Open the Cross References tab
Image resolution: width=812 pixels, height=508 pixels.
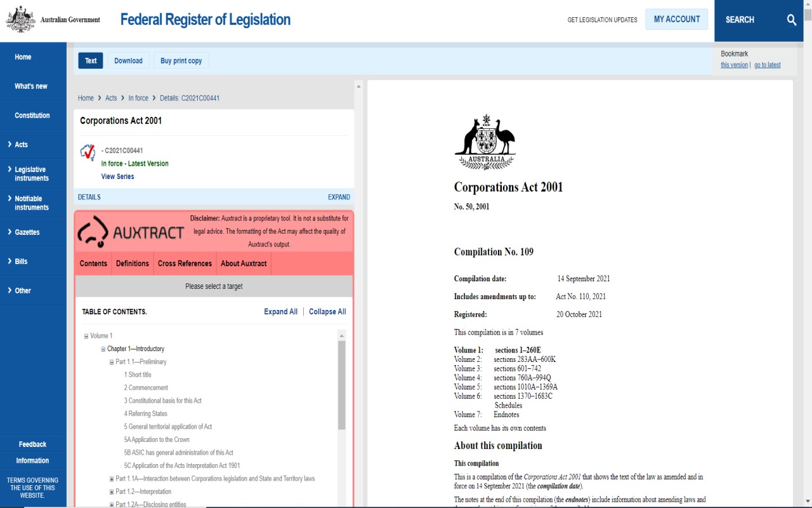pos(185,264)
